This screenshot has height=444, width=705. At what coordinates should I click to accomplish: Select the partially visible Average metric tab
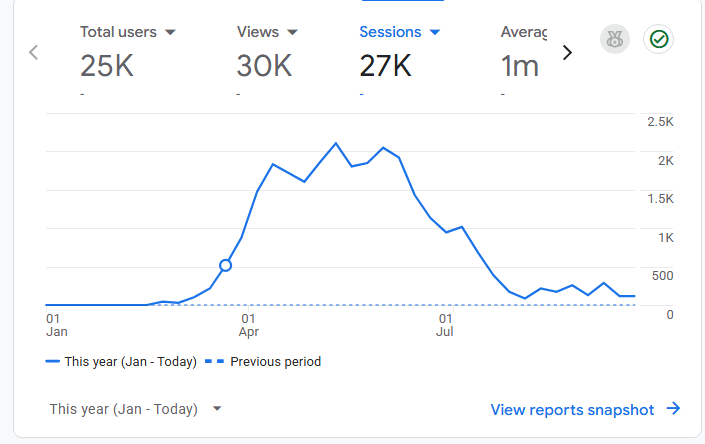524,58
